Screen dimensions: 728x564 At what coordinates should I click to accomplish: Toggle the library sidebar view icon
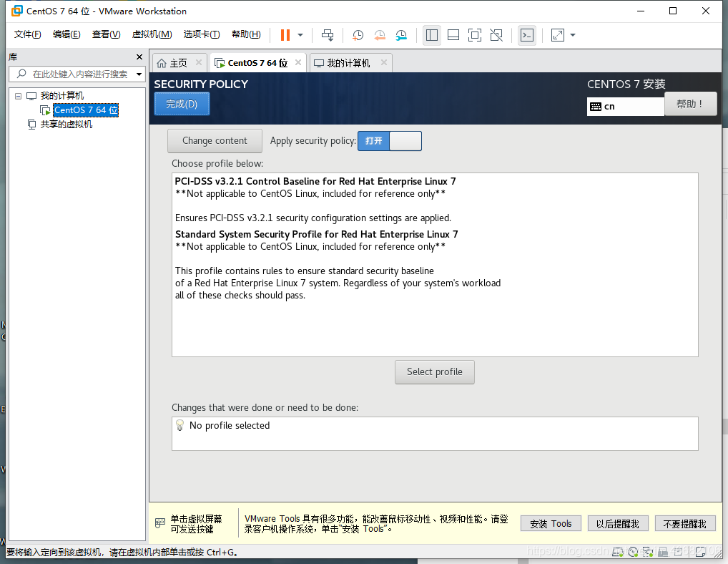[x=432, y=35]
